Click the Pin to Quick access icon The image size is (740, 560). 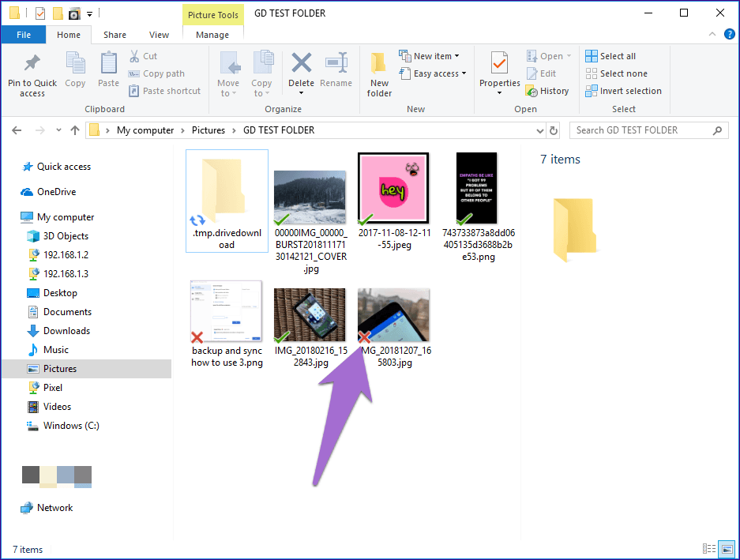(32, 65)
